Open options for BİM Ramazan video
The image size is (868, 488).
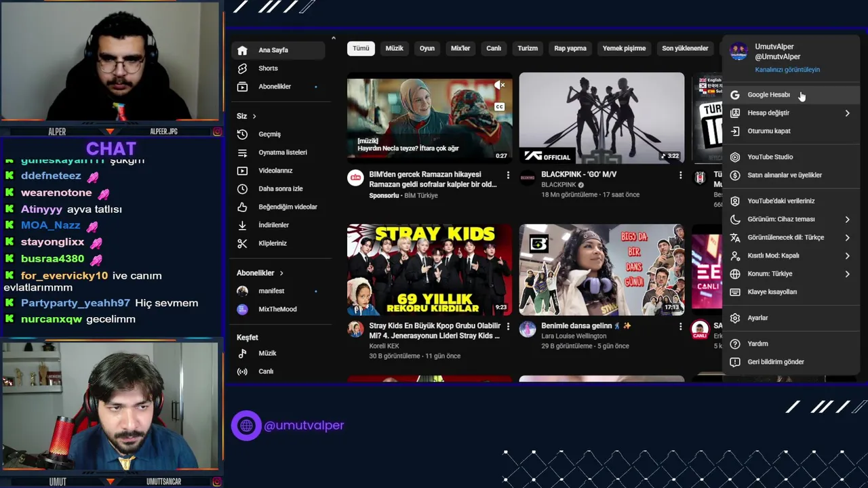508,176
